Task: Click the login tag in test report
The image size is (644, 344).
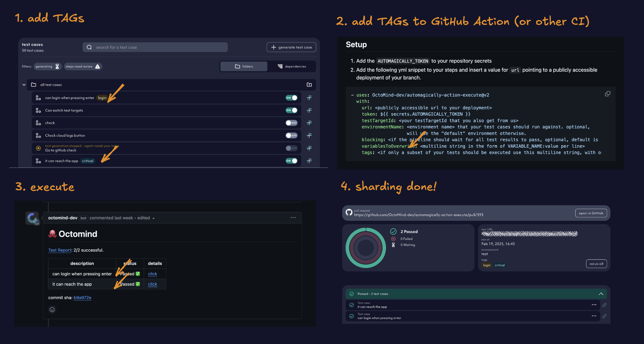Action: point(487,265)
